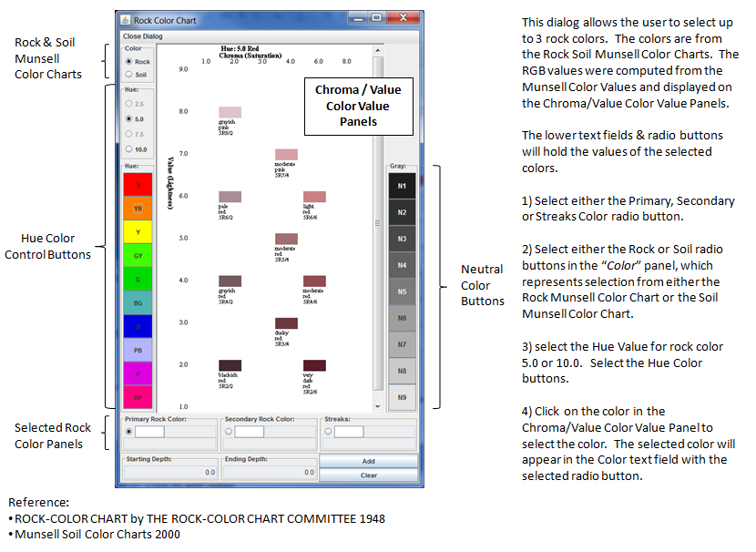Pick the pale red 5R6/2 swatch
The width and height of the screenshot is (756, 552).
click(x=230, y=197)
